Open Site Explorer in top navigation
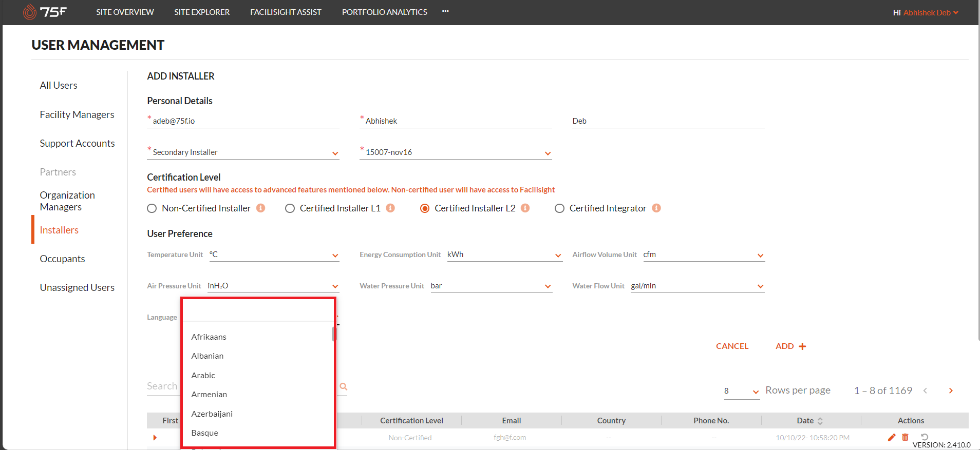 [x=202, y=12]
